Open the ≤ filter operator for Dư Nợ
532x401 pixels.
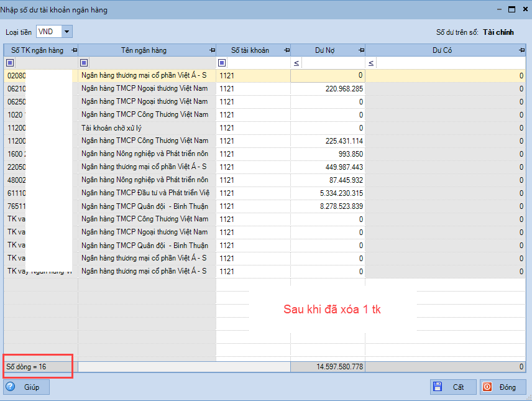[296, 63]
